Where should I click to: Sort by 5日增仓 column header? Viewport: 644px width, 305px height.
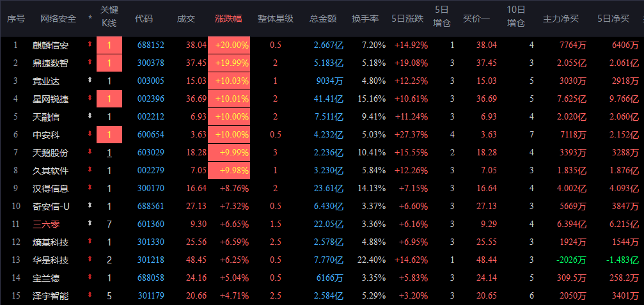[442, 17]
